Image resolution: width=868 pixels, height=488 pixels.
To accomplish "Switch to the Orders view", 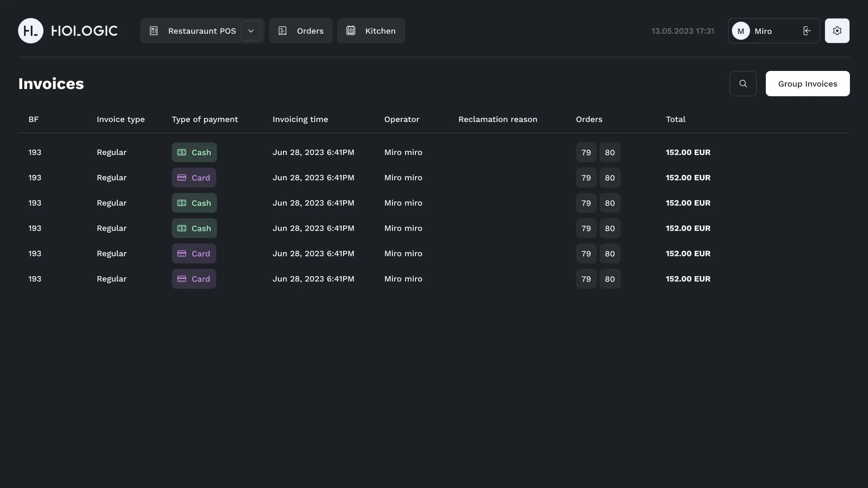I will 301,30.
